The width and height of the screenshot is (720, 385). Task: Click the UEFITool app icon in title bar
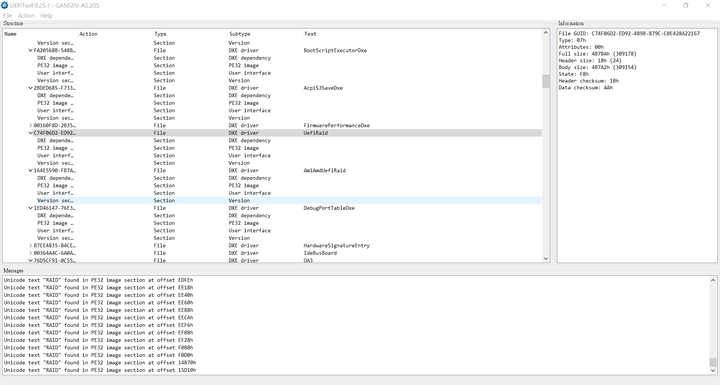click(x=5, y=6)
